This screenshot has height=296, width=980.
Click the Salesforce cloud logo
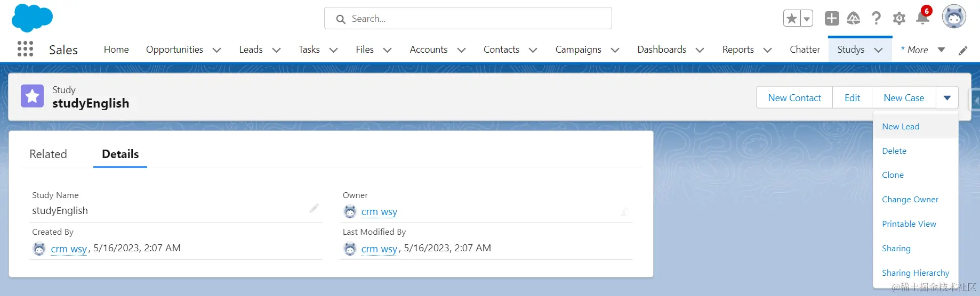point(32,18)
